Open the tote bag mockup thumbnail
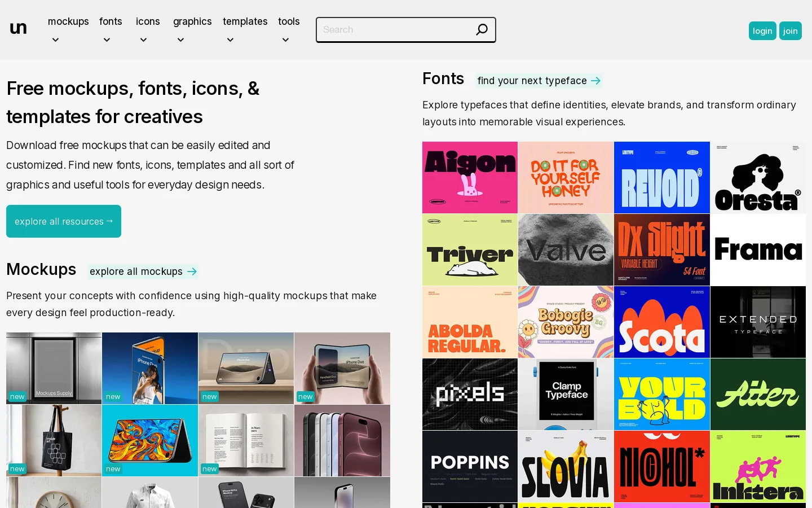 pyautogui.click(x=54, y=440)
